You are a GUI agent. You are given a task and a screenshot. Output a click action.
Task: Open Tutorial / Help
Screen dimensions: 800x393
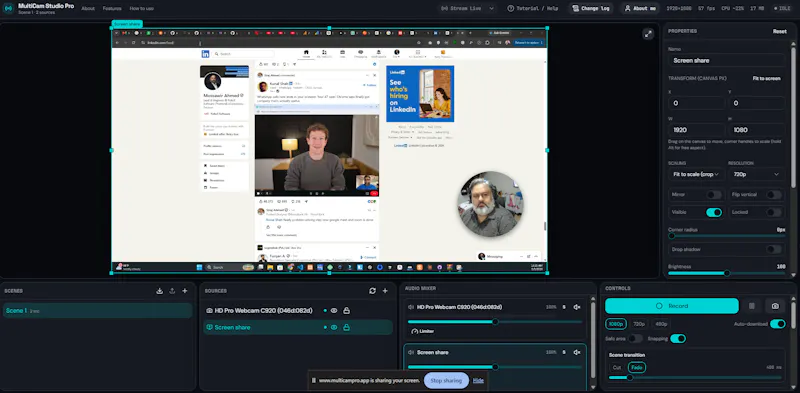coord(534,8)
